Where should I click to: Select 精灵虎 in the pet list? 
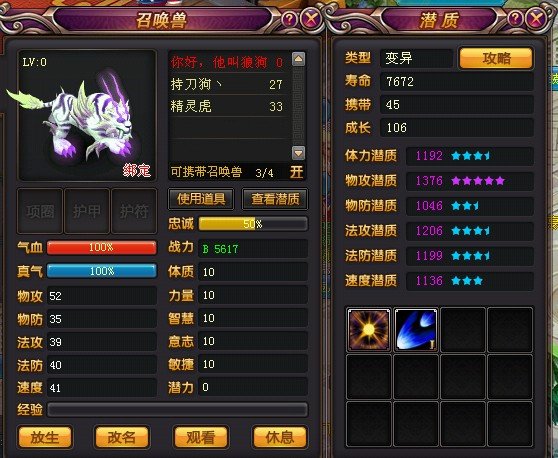pyautogui.click(x=228, y=106)
